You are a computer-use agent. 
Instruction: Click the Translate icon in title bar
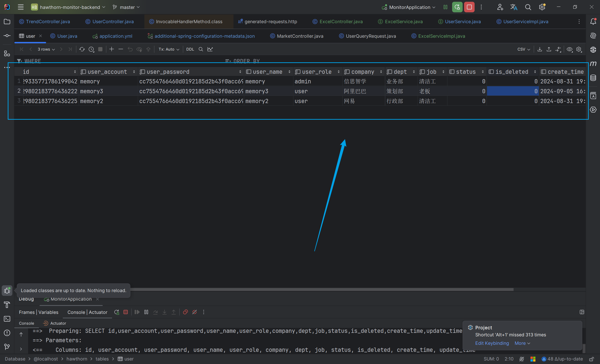pos(514,7)
